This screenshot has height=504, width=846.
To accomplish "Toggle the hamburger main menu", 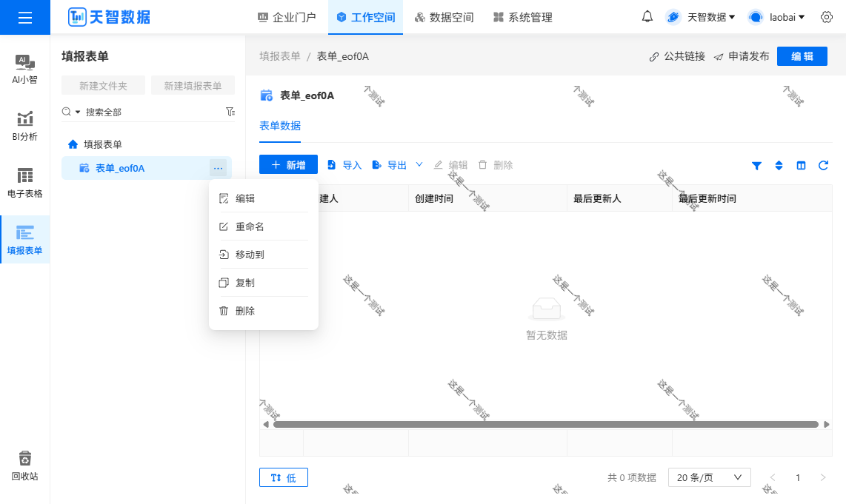I will (x=25, y=17).
